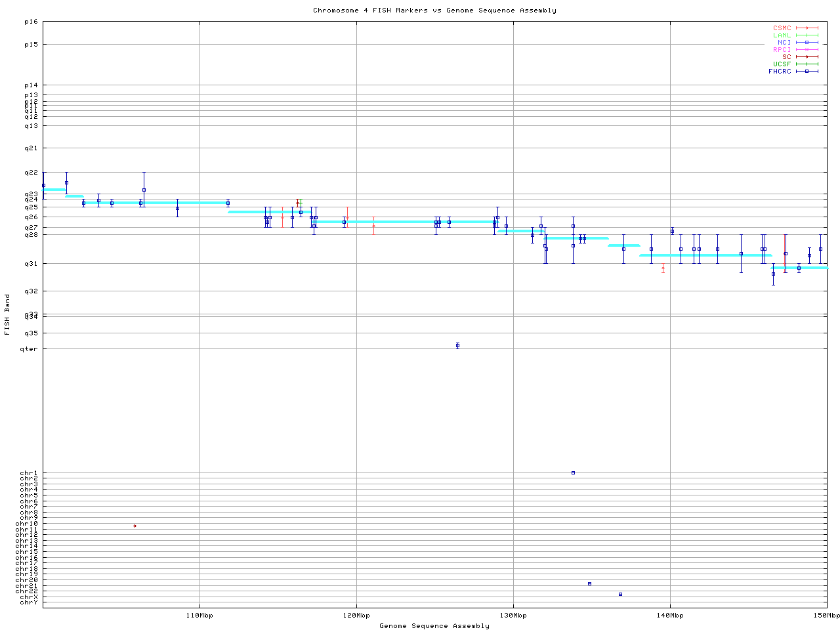This screenshot has width=840, height=630.
Task: Click the 130Mbp x-axis tick label
Action: [x=513, y=616]
